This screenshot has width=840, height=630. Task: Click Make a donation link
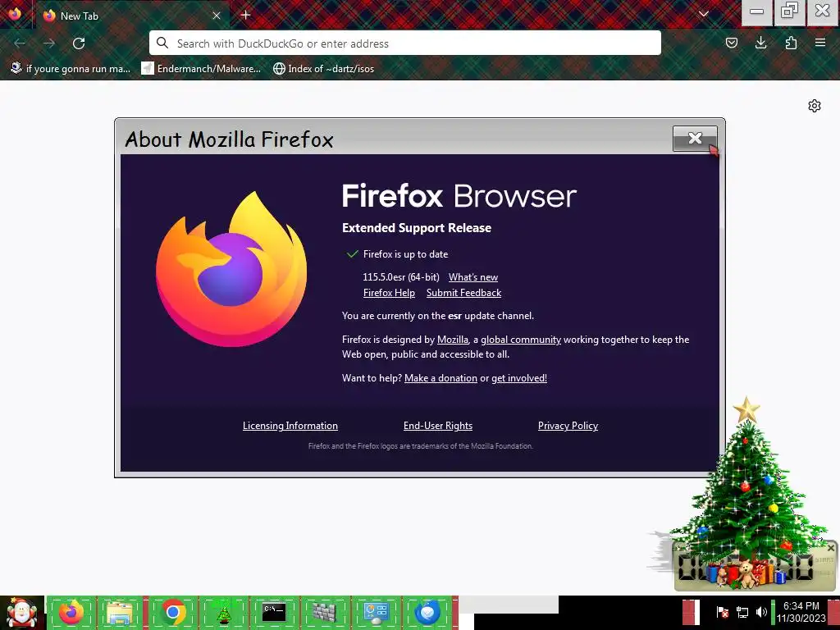point(441,377)
